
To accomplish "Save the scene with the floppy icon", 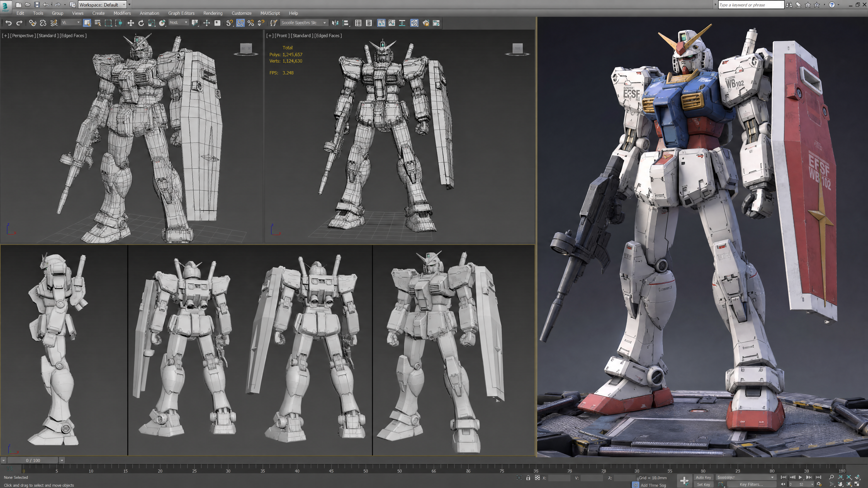I will (37, 5).
